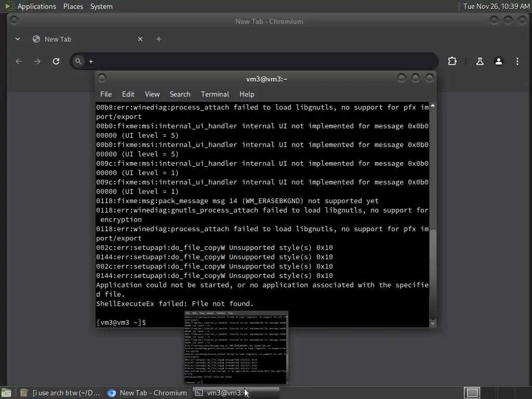The image size is (532, 399).
Task: Minimize the vm3@vm3 terminal window
Action: pos(402,78)
